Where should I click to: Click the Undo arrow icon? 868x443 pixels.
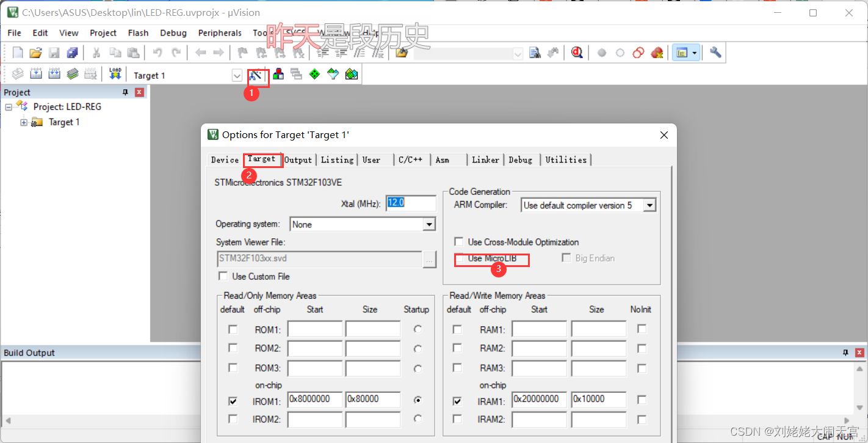[x=158, y=53]
